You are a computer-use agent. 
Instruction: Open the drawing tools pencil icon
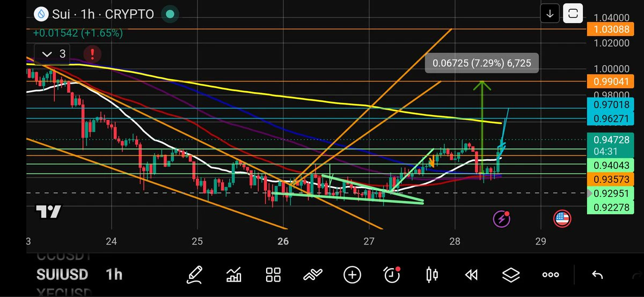tap(195, 275)
